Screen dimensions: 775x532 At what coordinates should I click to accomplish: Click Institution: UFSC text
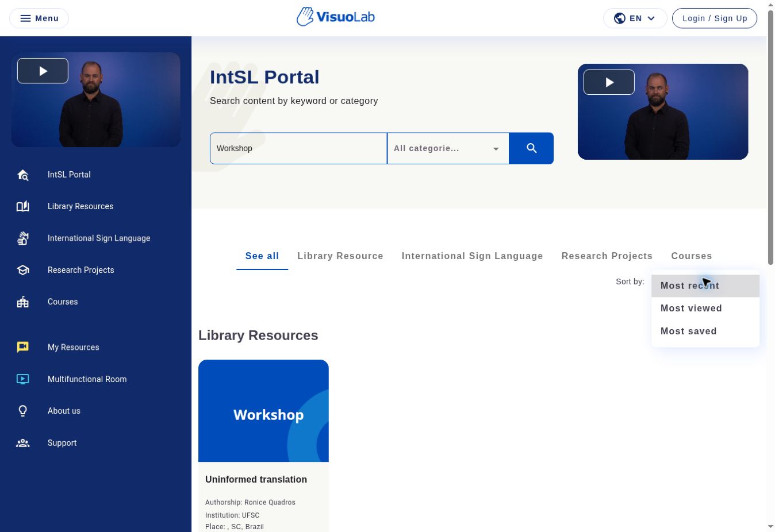click(x=232, y=515)
